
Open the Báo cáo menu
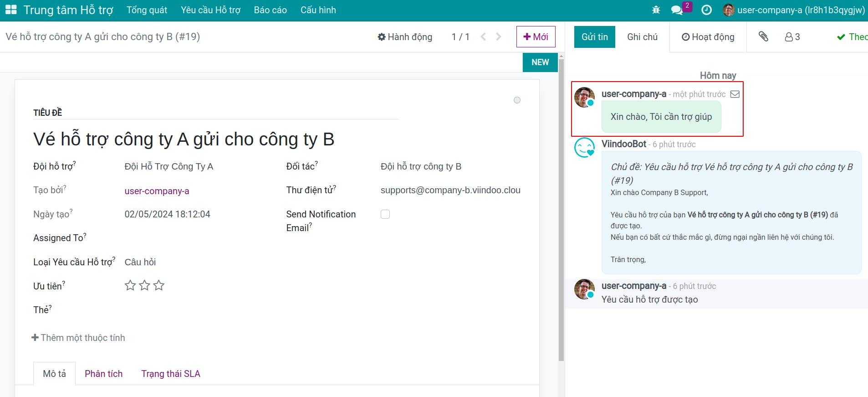[271, 10]
